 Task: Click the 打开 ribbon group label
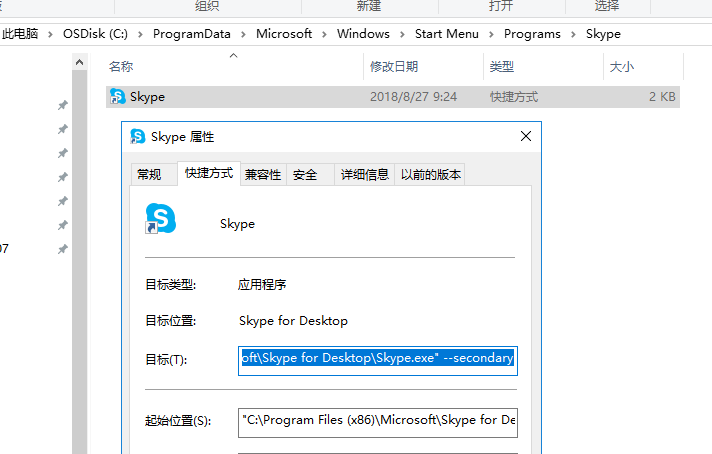pyautogui.click(x=501, y=6)
